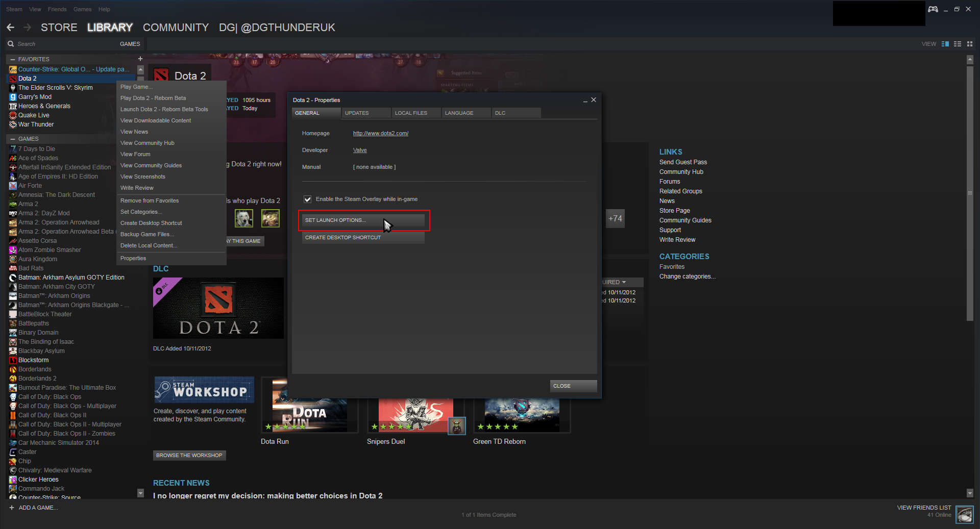This screenshot has height=529, width=980.
Task: Click the Clicker Heroes game icon
Action: pyautogui.click(x=13, y=480)
